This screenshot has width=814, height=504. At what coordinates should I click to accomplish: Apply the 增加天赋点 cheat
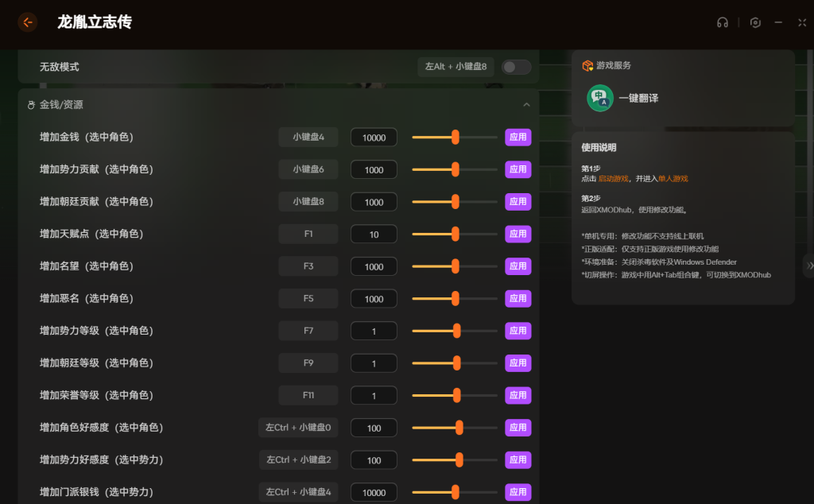click(x=517, y=234)
